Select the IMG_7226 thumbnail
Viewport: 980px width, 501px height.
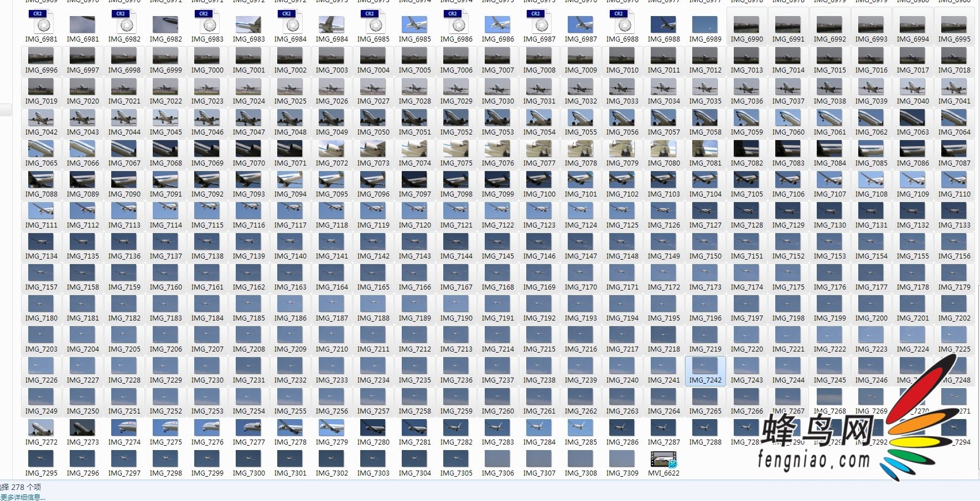pos(41,365)
